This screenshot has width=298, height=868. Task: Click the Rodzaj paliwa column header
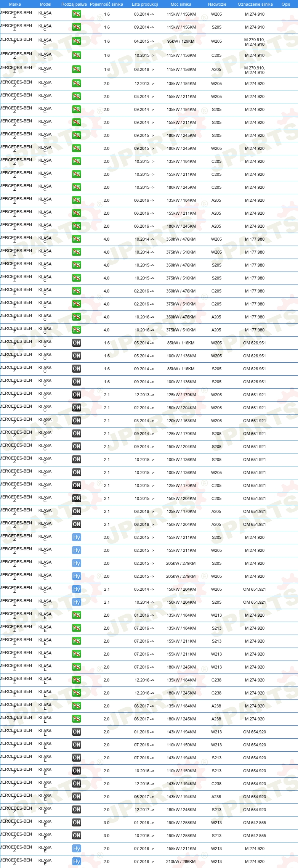74,4
